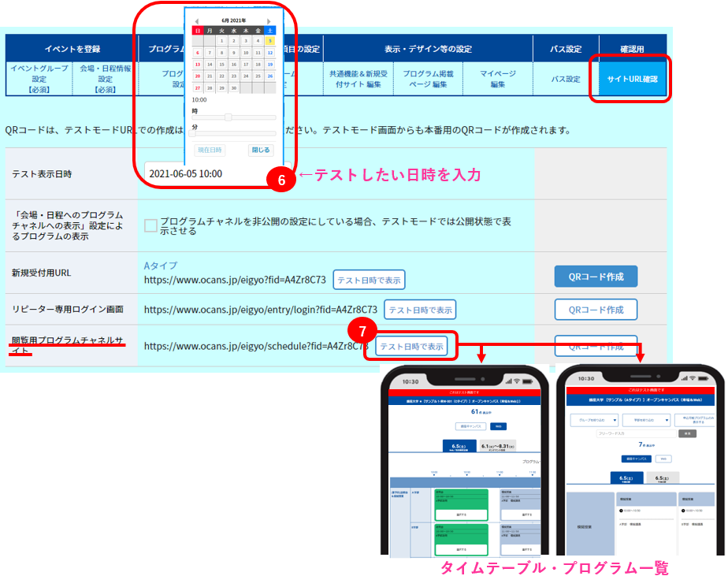Click Web filter button on right phone

[663, 459]
